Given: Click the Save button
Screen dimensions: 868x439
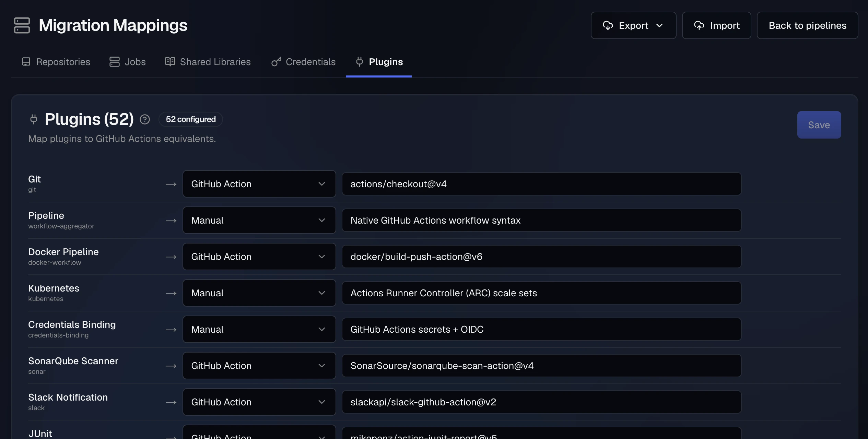Looking at the screenshot, I should [819, 125].
